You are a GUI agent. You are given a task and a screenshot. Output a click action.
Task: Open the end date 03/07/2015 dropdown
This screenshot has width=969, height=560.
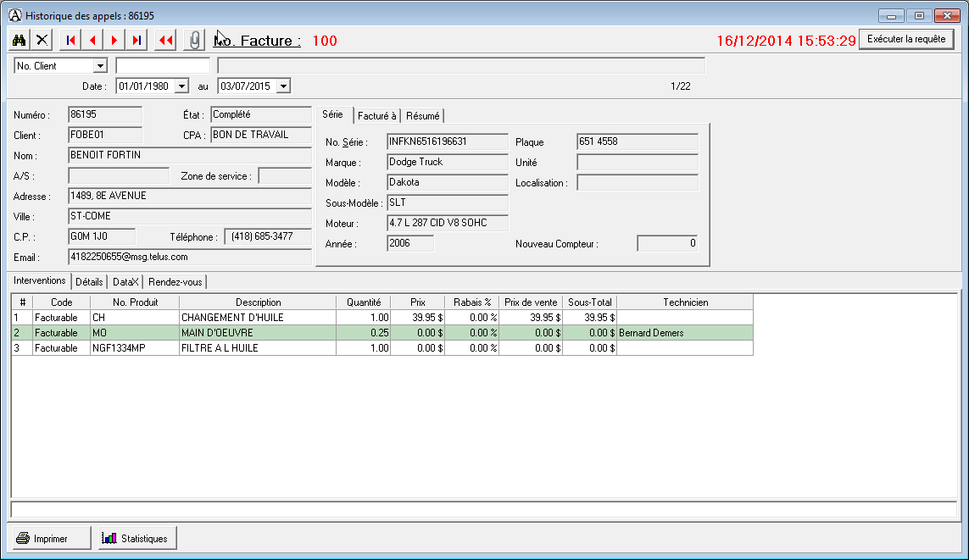pos(283,86)
